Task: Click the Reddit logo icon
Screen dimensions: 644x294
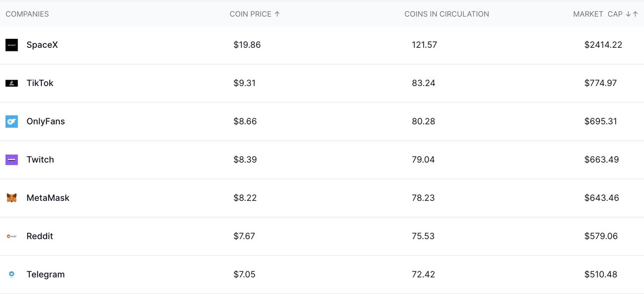Action: click(12, 236)
